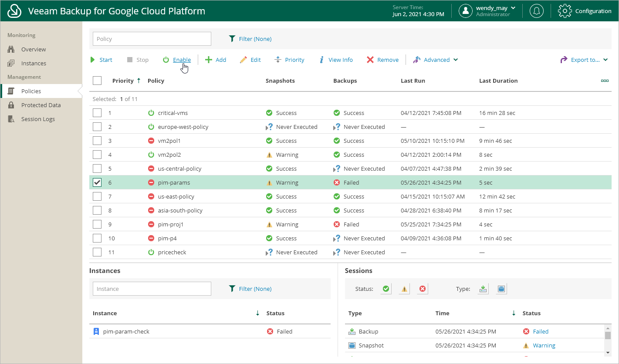Remove the selected policy
Screen dimensions: 619x364
click(382, 60)
